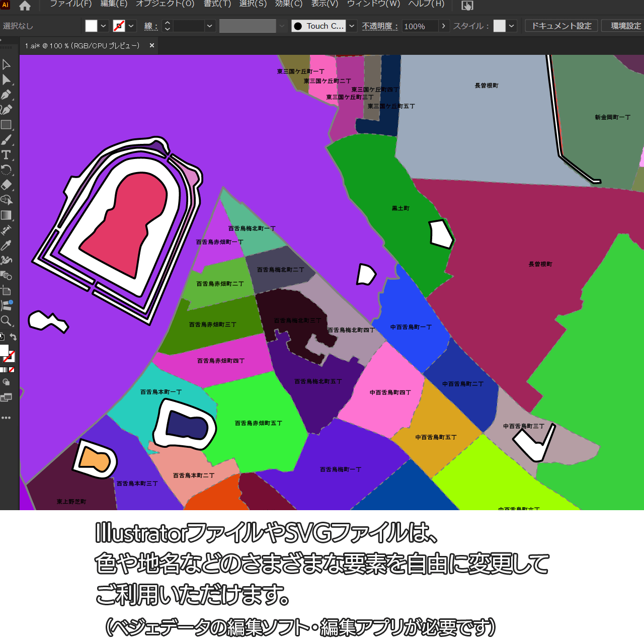
Task: Click the ドキュメント設定 button
Action: point(561,26)
